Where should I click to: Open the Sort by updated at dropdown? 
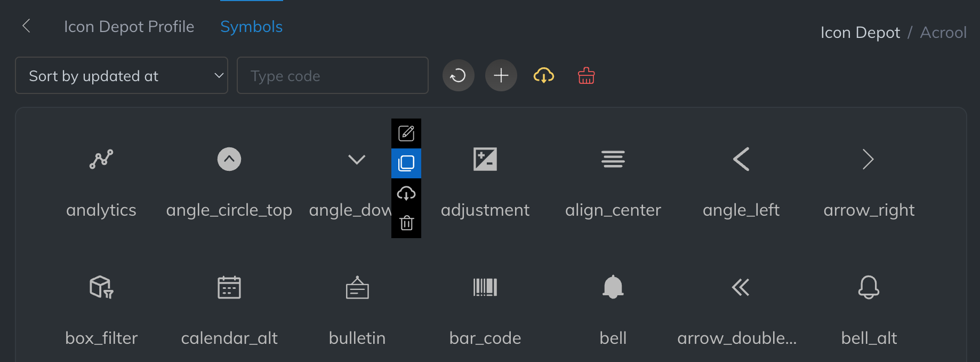[x=122, y=76]
